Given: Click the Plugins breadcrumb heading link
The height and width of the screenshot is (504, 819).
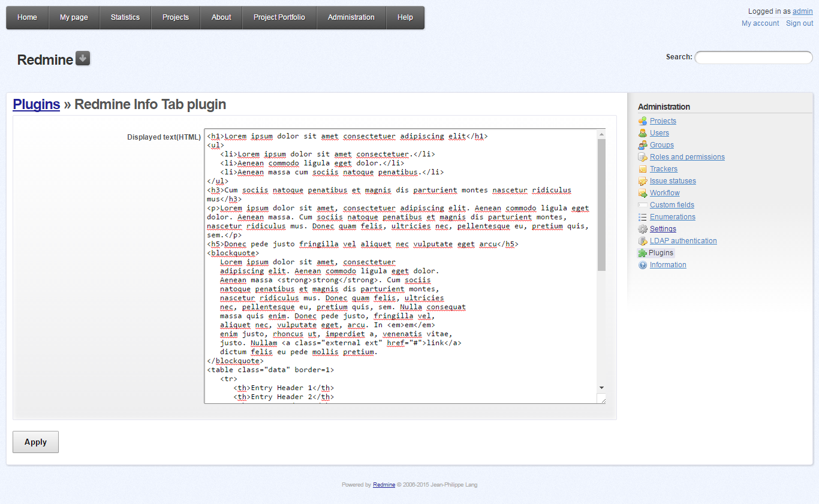Looking at the screenshot, I should pyautogui.click(x=37, y=104).
